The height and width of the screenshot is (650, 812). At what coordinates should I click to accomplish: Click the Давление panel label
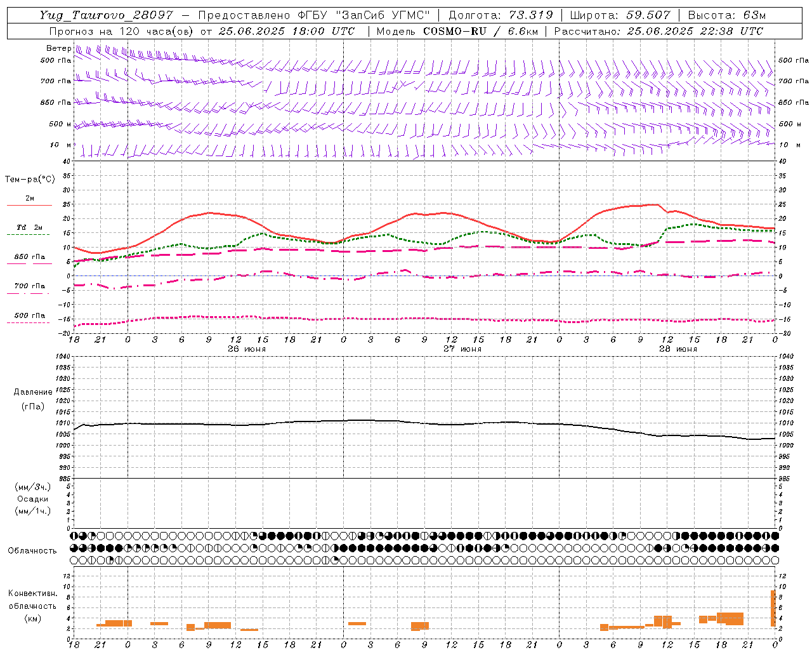coord(33,392)
